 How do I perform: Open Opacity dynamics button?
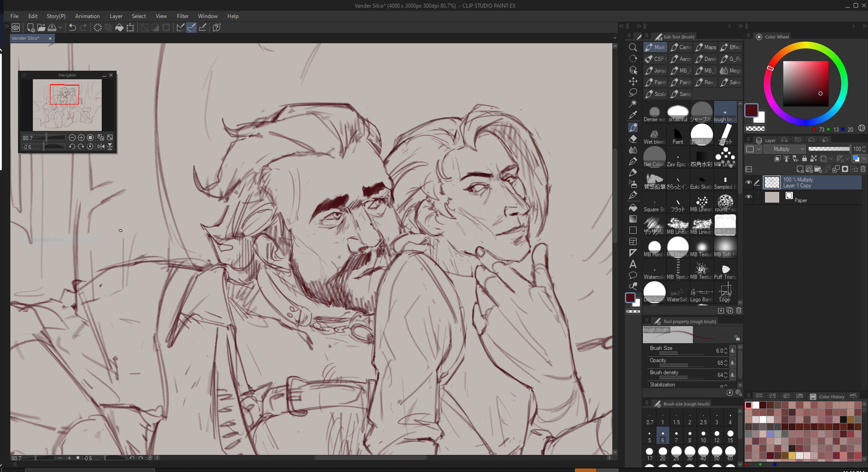(732, 363)
